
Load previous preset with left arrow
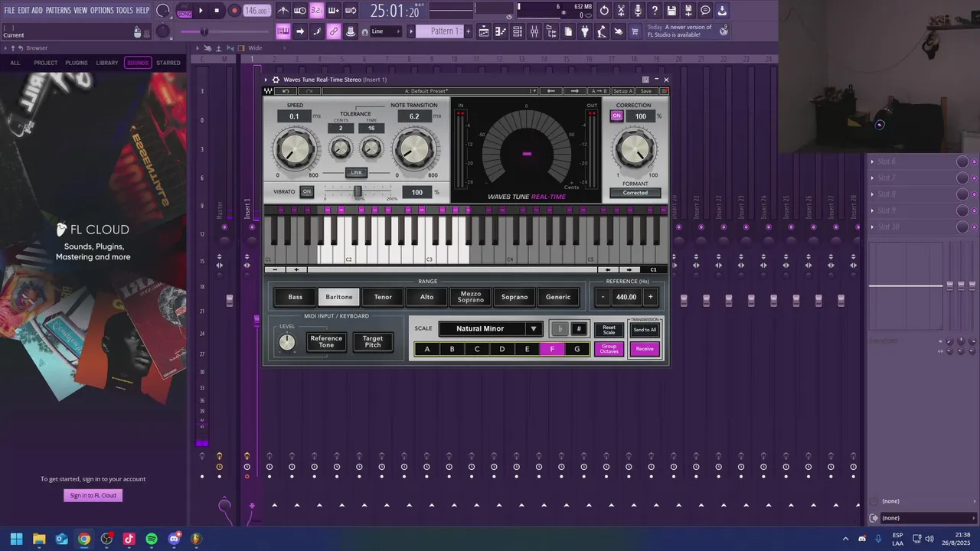tap(550, 91)
